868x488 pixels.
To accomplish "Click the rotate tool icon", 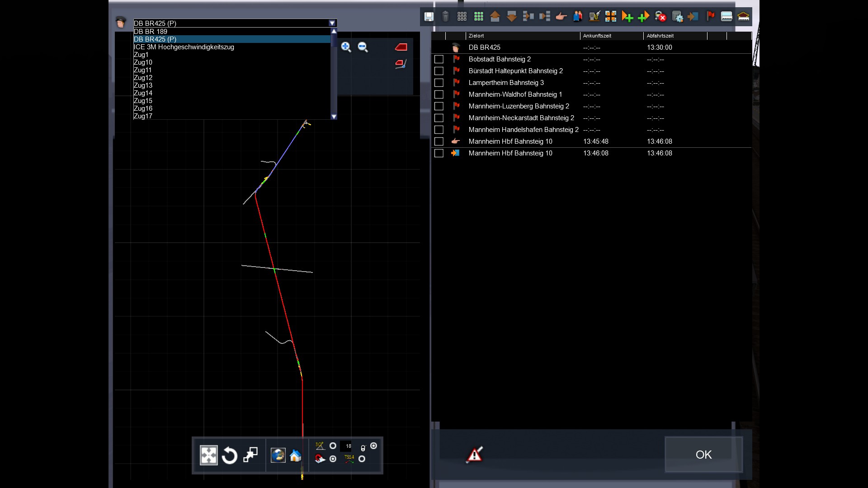I will [230, 455].
